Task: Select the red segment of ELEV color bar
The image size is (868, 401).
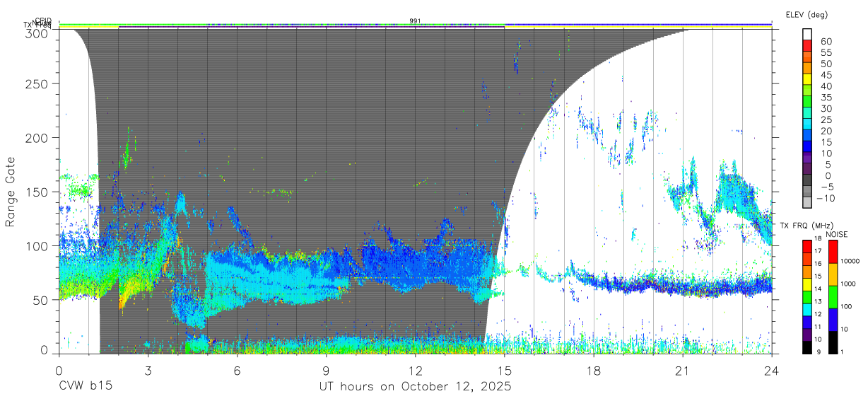Action: point(807,45)
